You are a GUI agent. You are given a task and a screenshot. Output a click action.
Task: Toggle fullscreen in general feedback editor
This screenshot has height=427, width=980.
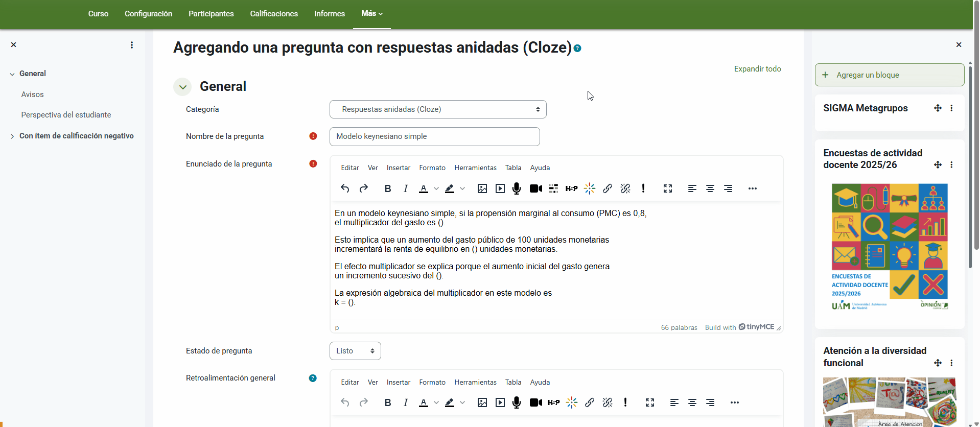point(650,402)
